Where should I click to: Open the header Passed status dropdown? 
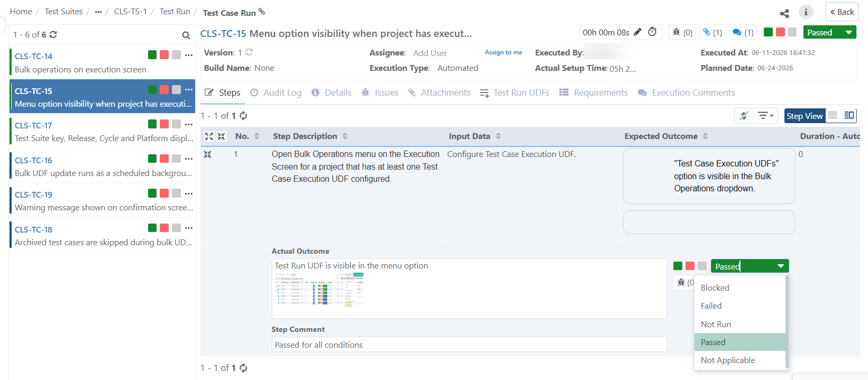click(829, 32)
